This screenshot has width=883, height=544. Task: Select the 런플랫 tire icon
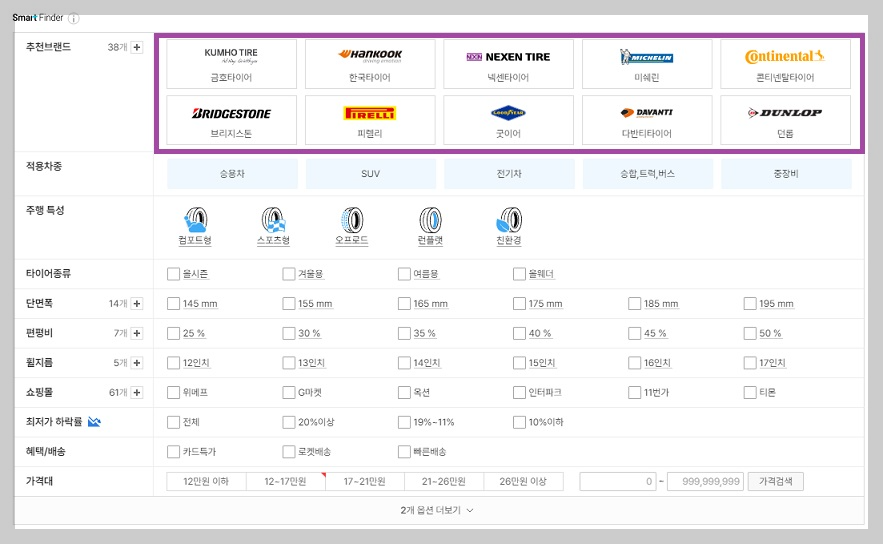pos(430,220)
